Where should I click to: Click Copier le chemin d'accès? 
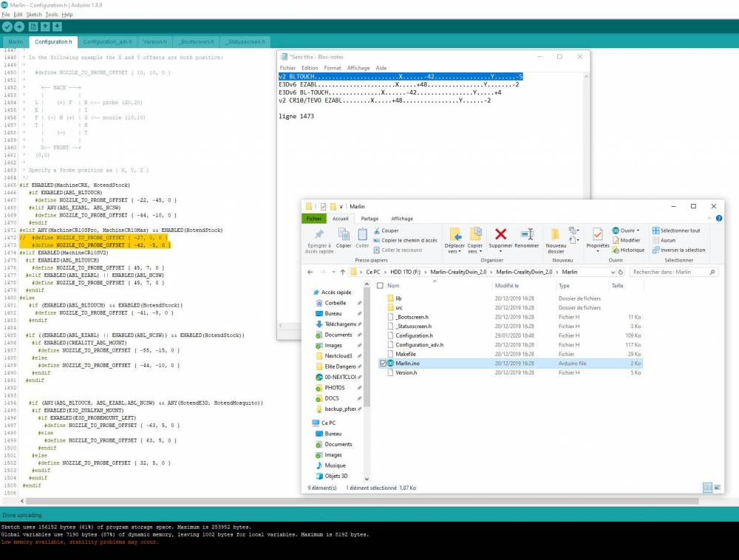[x=405, y=240]
